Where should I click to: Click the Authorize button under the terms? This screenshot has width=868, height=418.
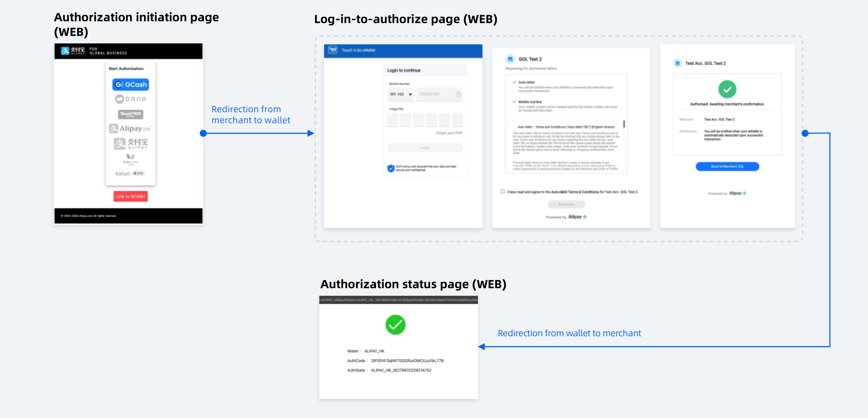click(566, 204)
